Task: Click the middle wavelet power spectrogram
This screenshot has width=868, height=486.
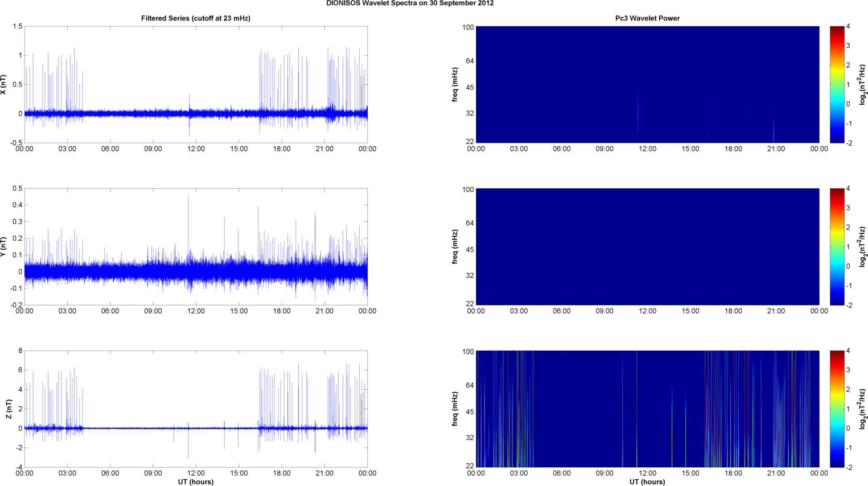Action: pos(647,247)
